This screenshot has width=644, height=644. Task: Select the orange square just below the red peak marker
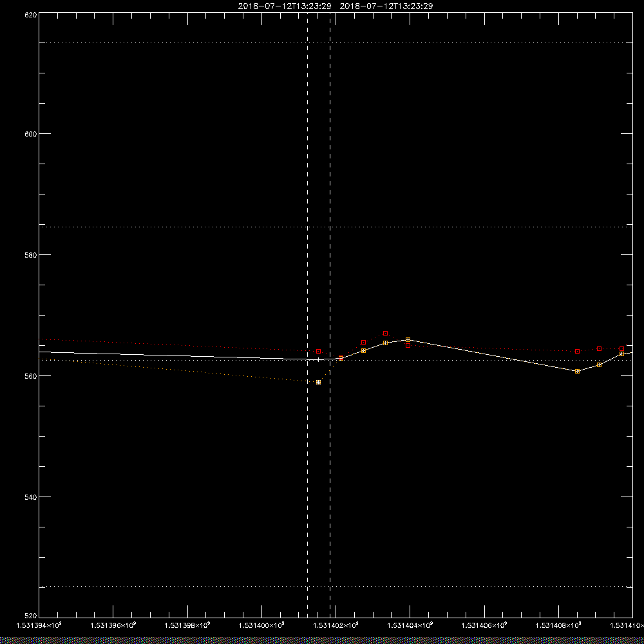385,343
